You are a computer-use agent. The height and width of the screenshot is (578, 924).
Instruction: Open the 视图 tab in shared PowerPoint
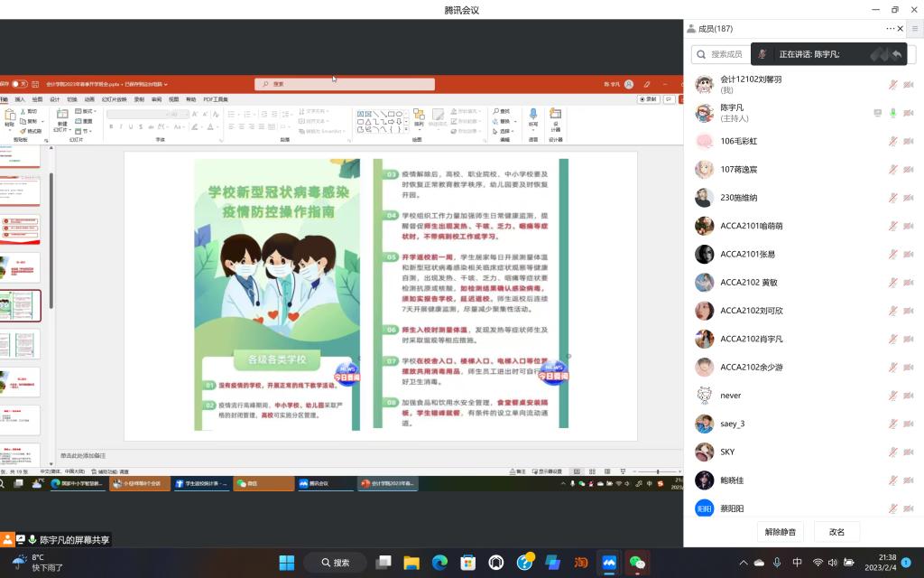tap(174, 99)
